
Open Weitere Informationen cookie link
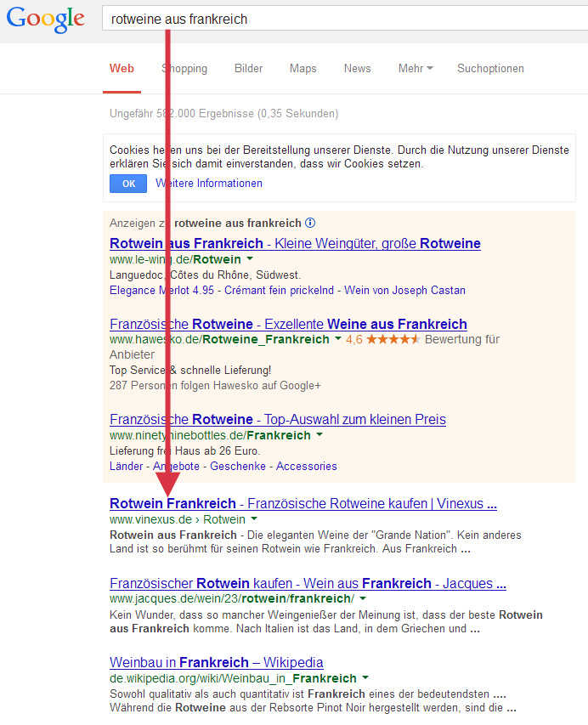[x=209, y=183]
